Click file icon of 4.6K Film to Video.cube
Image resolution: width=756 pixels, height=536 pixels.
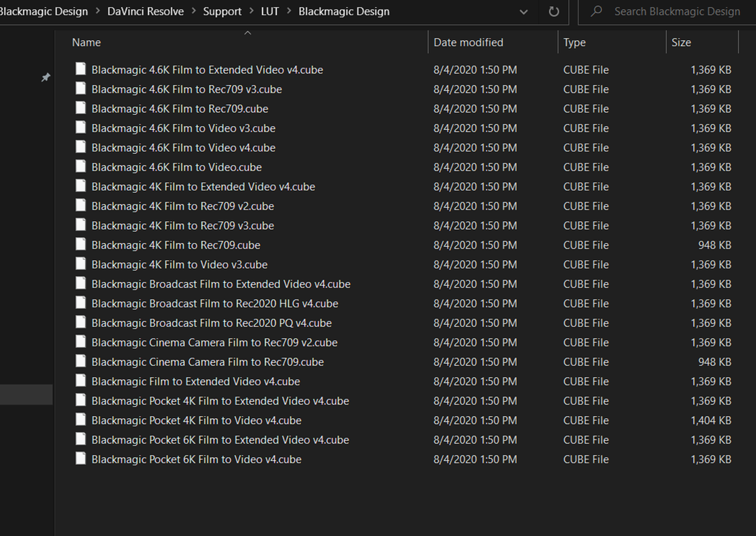[x=80, y=166]
